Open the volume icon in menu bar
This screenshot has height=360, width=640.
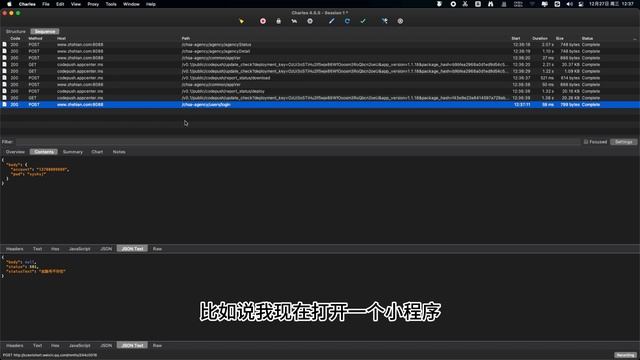tap(569, 4)
